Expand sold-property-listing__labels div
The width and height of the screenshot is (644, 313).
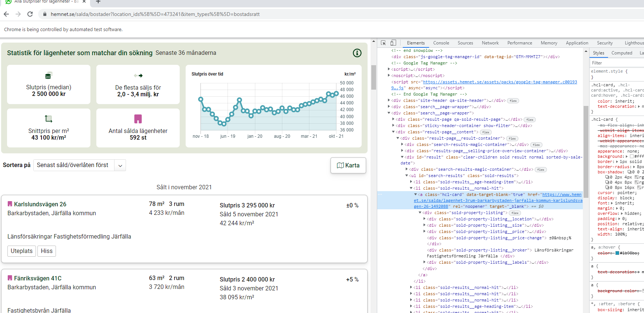[x=424, y=262]
